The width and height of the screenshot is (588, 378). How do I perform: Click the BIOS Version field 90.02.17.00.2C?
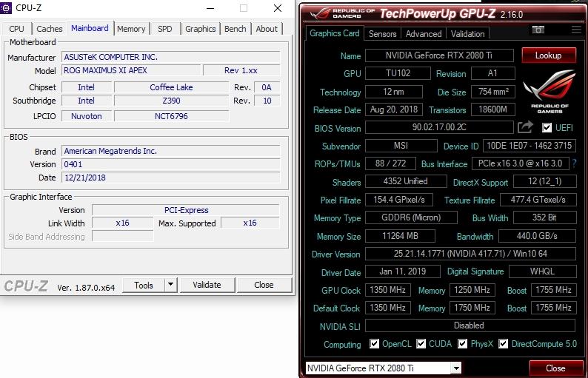click(x=439, y=127)
